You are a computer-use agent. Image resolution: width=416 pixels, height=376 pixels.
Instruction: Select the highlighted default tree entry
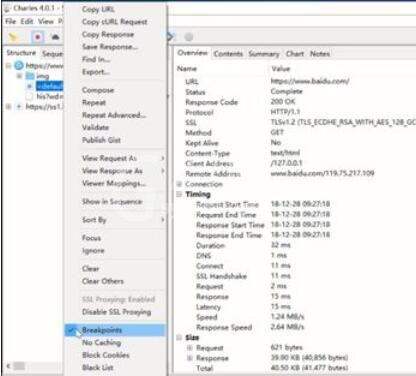point(49,86)
